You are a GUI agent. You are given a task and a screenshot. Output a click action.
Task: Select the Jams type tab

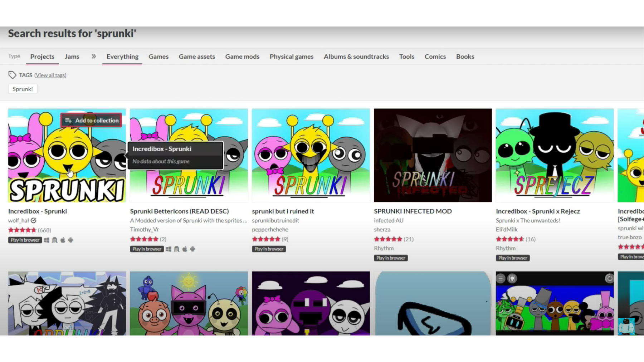pyautogui.click(x=72, y=57)
